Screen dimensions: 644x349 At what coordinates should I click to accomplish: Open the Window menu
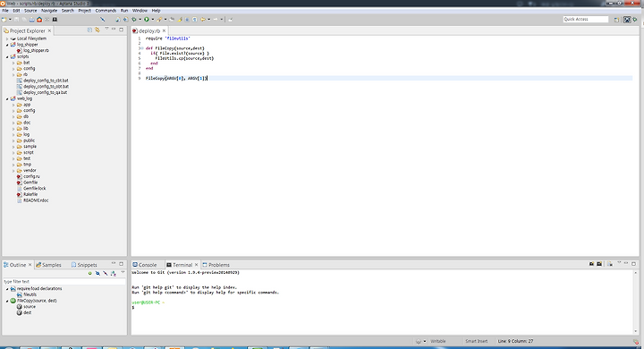(140, 11)
